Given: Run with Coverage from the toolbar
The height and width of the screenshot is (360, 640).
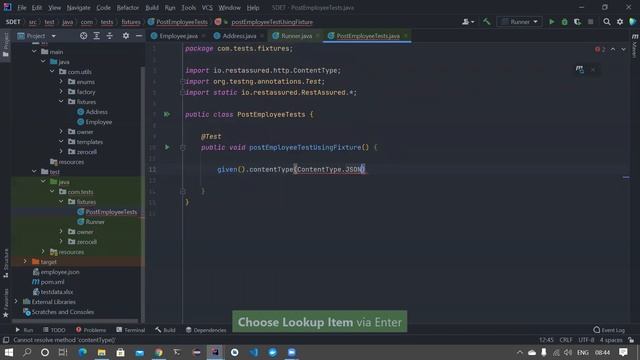Looking at the screenshot, I should [577, 22].
